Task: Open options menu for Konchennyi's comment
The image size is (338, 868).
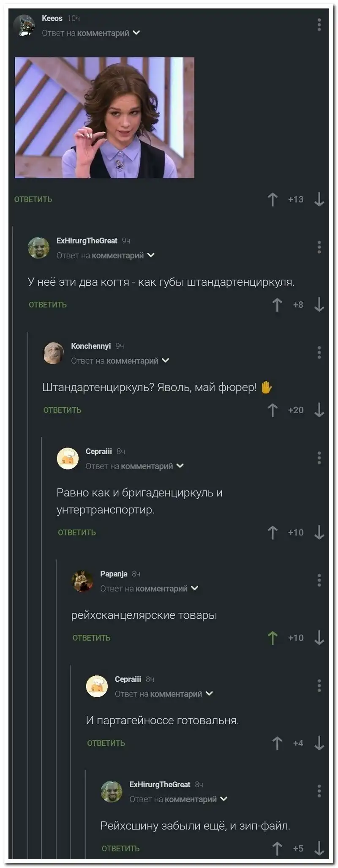Action: (x=319, y=352)
